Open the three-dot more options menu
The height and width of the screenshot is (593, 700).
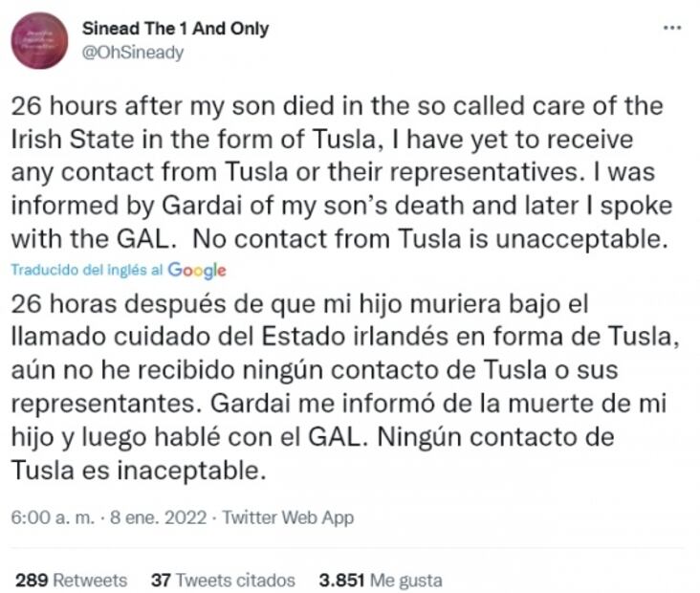click(x=672, y=29)
